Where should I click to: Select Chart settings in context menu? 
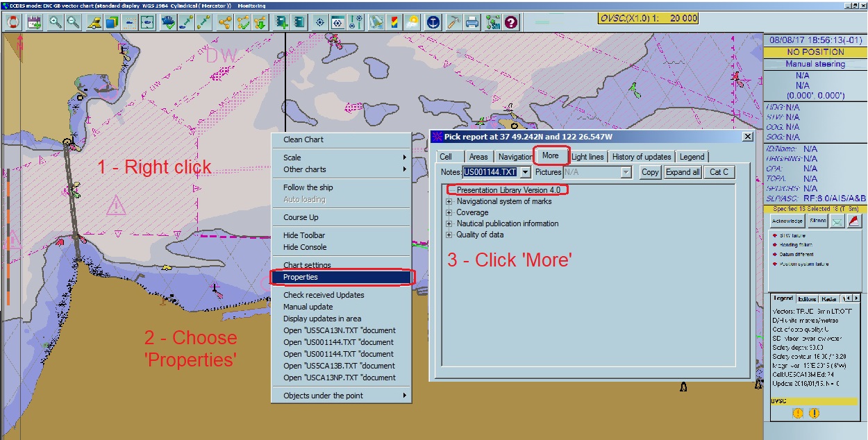[x=307, y=265]
